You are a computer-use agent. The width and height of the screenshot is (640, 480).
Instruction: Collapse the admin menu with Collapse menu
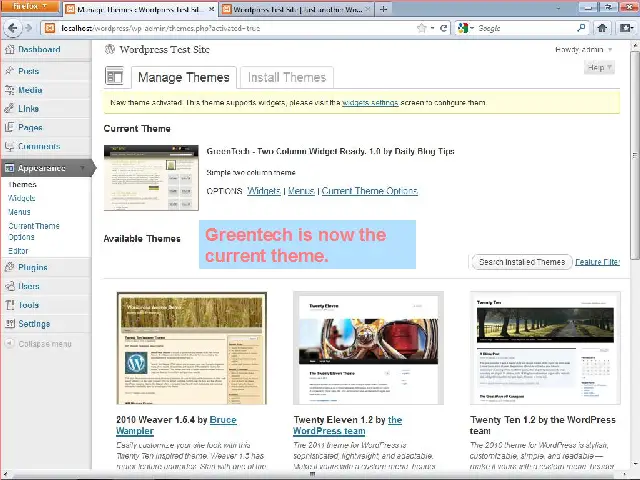tap(39, 344)
